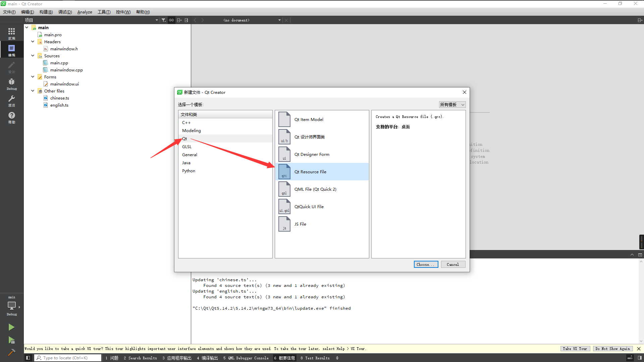
Task: Build project with hammer icon
Action: [x=11, y=352]
